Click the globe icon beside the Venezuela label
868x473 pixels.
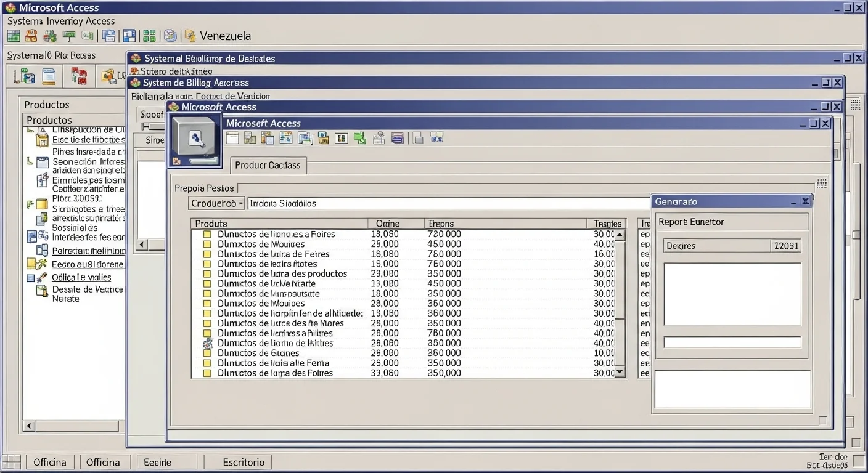point(170,36)
